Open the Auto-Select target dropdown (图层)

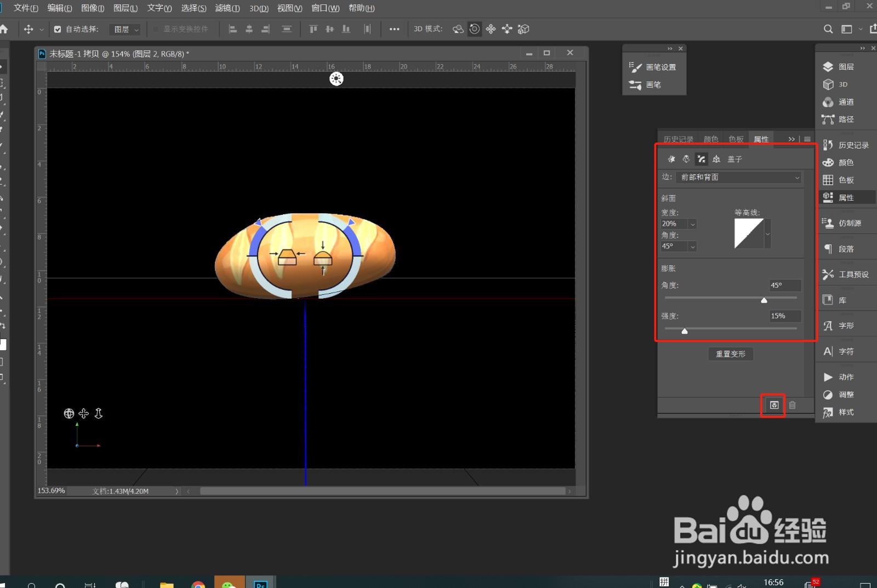coord(126,30)
